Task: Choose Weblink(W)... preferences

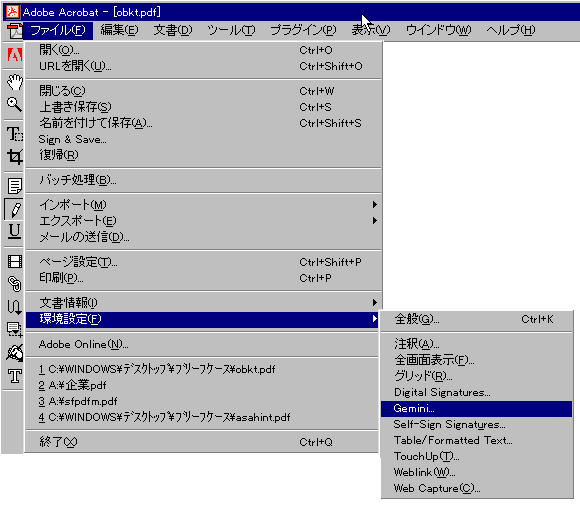Action: click(x=476, y=472)
